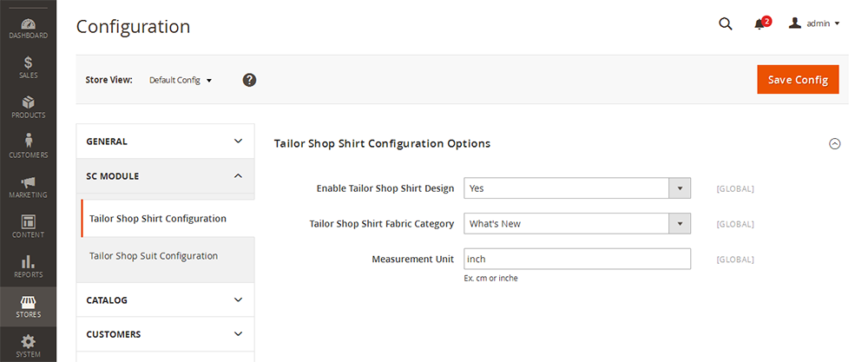Click the Measurement Unit text field
The height and width of the screenshot is (362, 868).
pyautogui.click(x=577, y=259)
